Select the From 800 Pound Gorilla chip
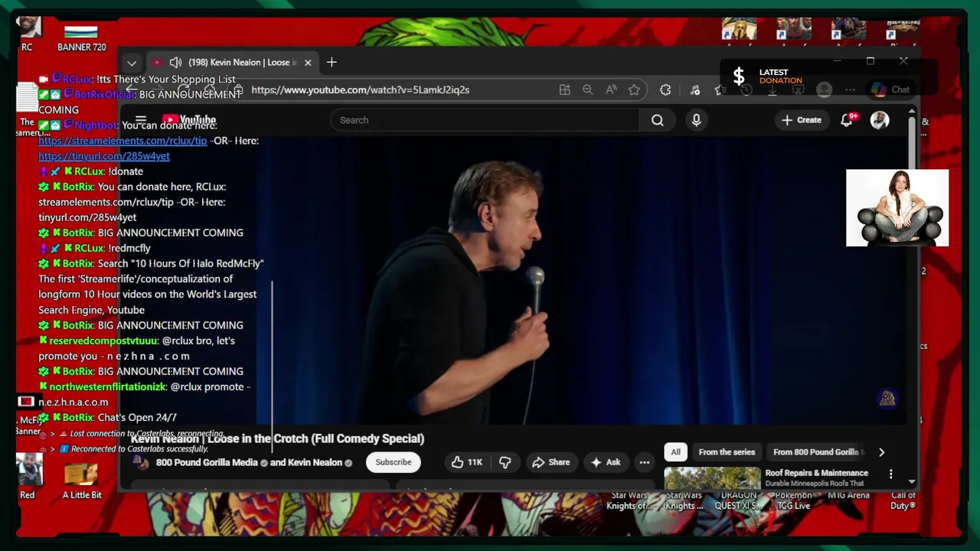This screenshot has width=980, height=551. click(x=817, y=452)
